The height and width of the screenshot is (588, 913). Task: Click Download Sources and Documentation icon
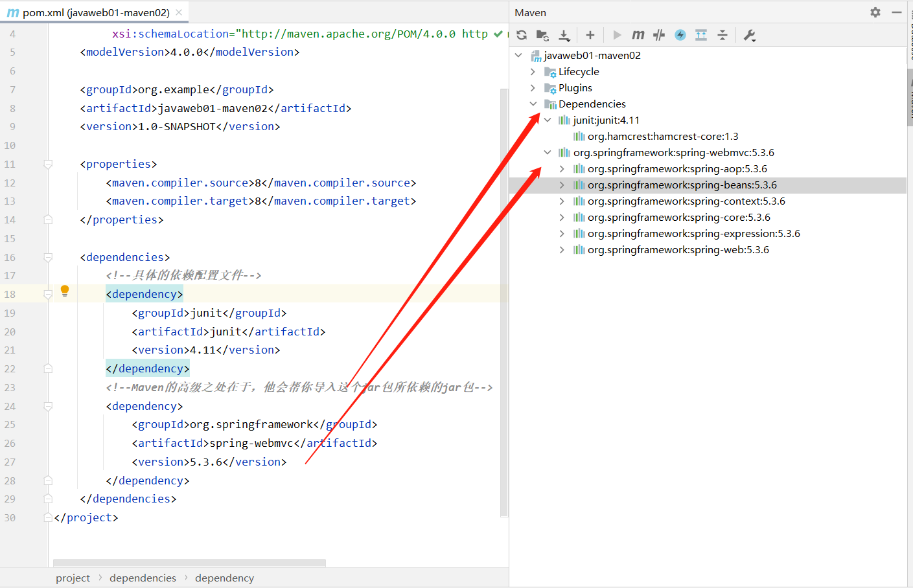564,35
